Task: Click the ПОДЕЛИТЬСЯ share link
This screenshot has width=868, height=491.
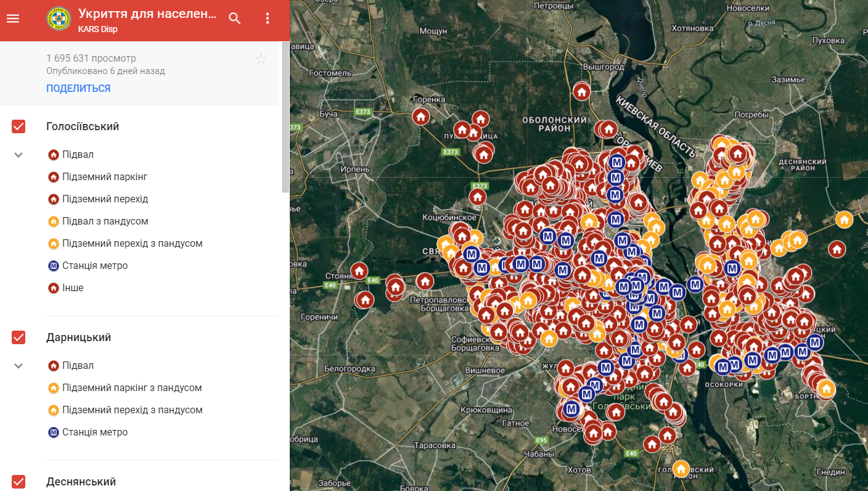Action: point(78,88)
